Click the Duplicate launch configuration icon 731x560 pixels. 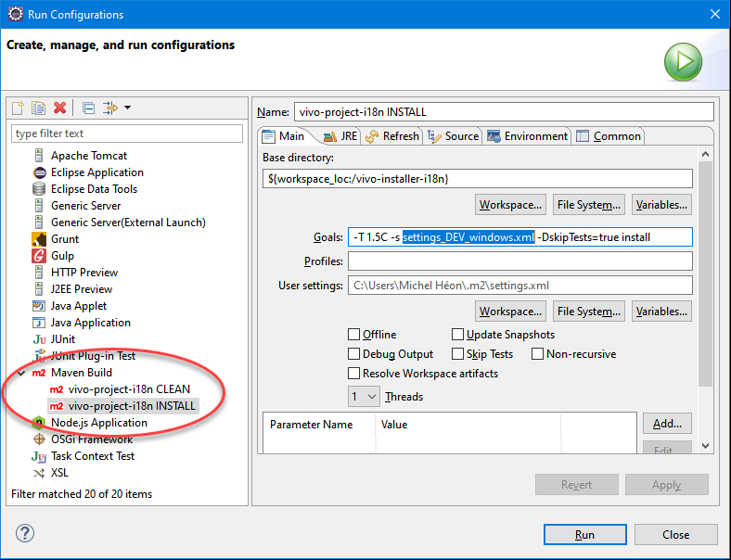38,108
